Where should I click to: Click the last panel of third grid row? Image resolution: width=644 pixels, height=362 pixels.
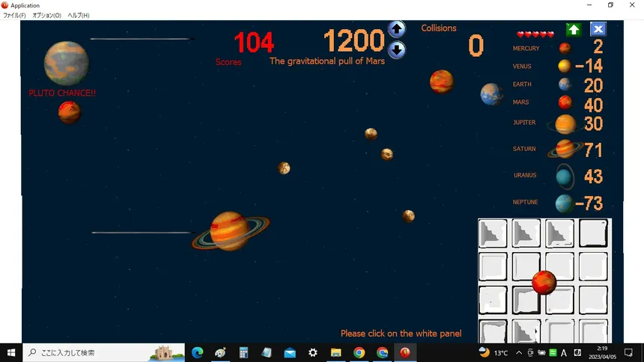point(594,300)
